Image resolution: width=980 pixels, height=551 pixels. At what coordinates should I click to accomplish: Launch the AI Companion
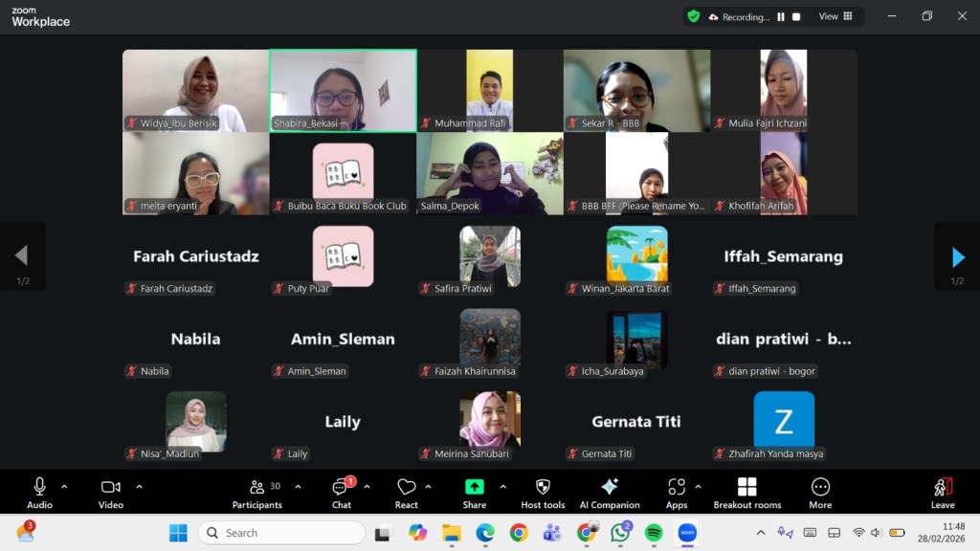[610, 492]
